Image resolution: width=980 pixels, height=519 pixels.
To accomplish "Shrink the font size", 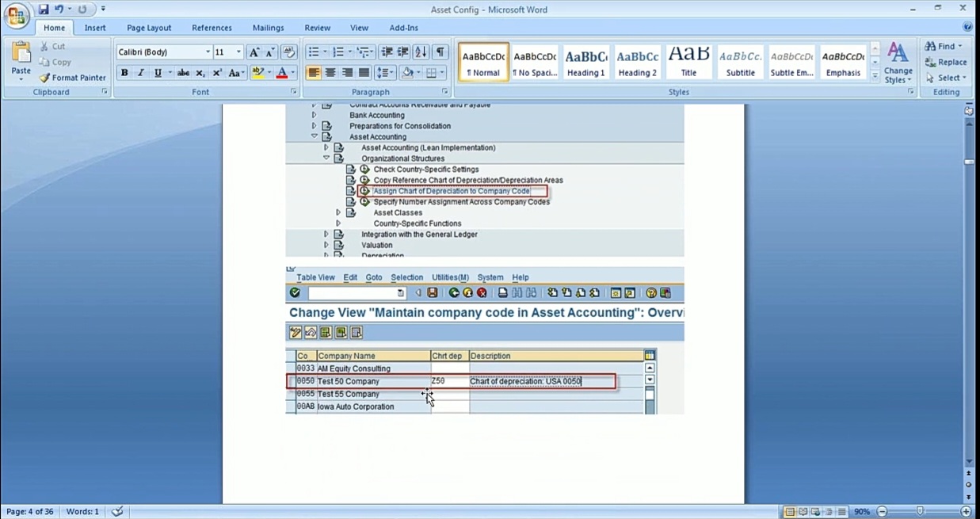I will (x=270, y=52).
